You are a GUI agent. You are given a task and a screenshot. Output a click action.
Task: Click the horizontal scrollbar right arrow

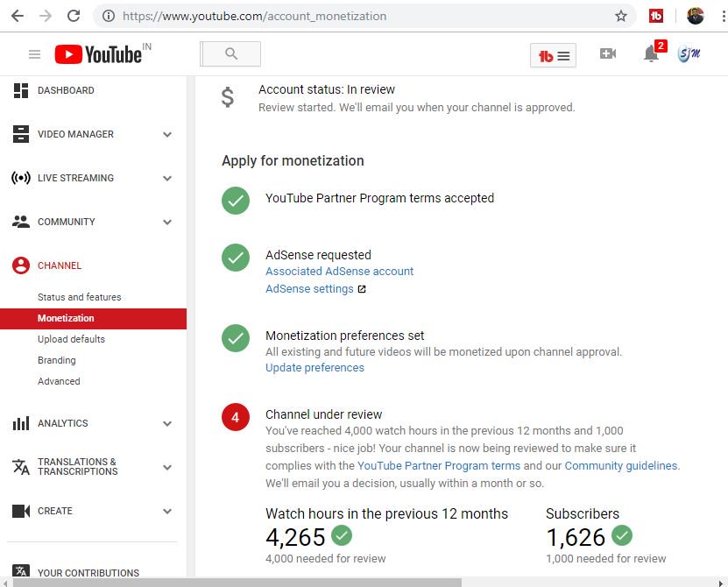pyautogui.click(x=721, y=583)
